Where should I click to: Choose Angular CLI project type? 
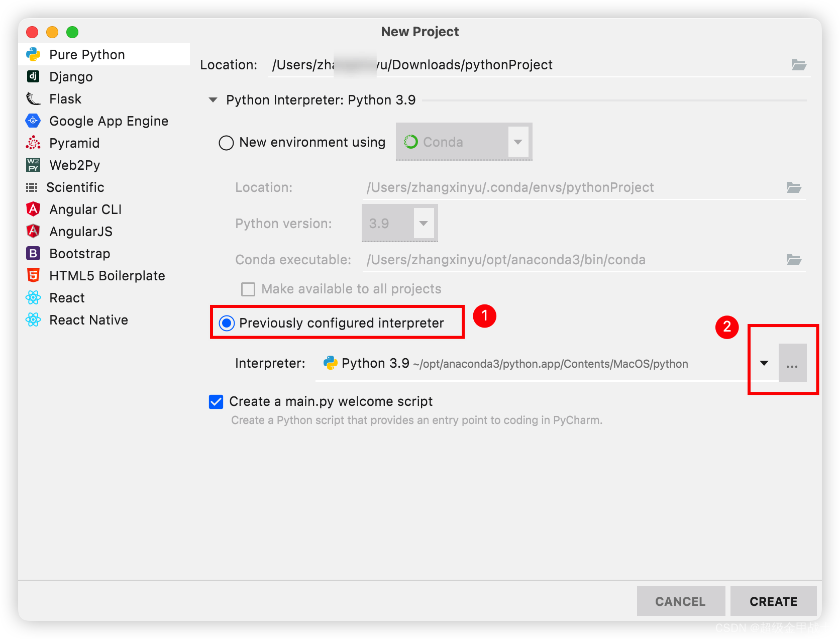(x=104, y=209)
